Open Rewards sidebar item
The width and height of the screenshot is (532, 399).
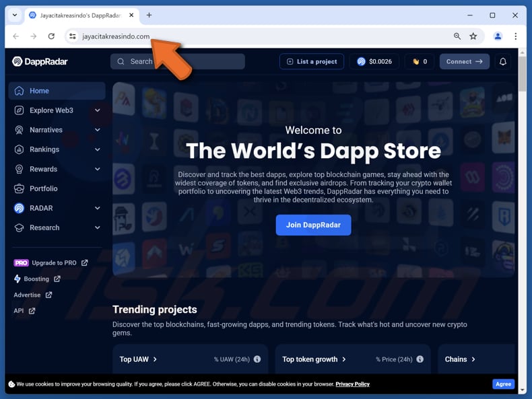point(43,169)
